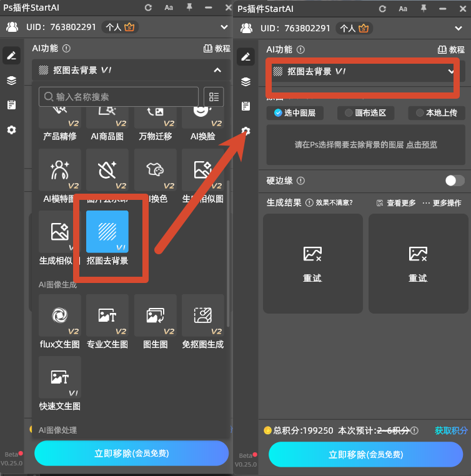The image size is (471, 476).
Task: Click info icon next to 硬边缘
Action: [x=300, y=181]
